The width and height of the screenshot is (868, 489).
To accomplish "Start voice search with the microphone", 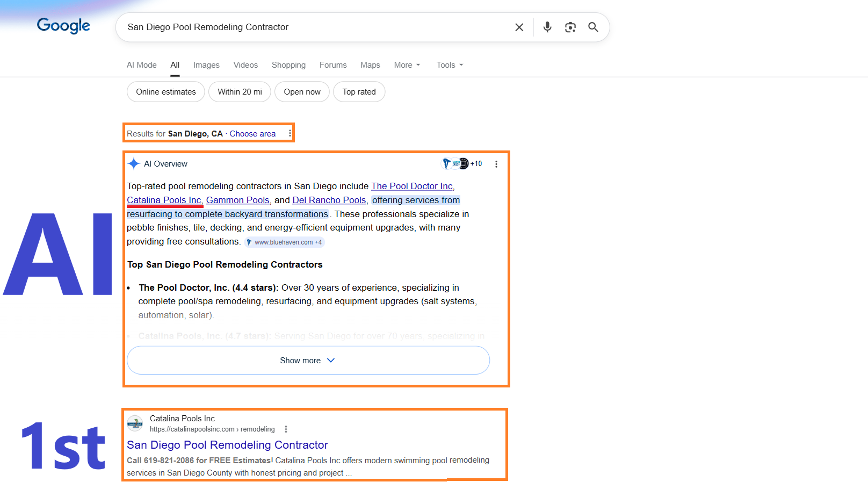I will (x=547, y=27).
